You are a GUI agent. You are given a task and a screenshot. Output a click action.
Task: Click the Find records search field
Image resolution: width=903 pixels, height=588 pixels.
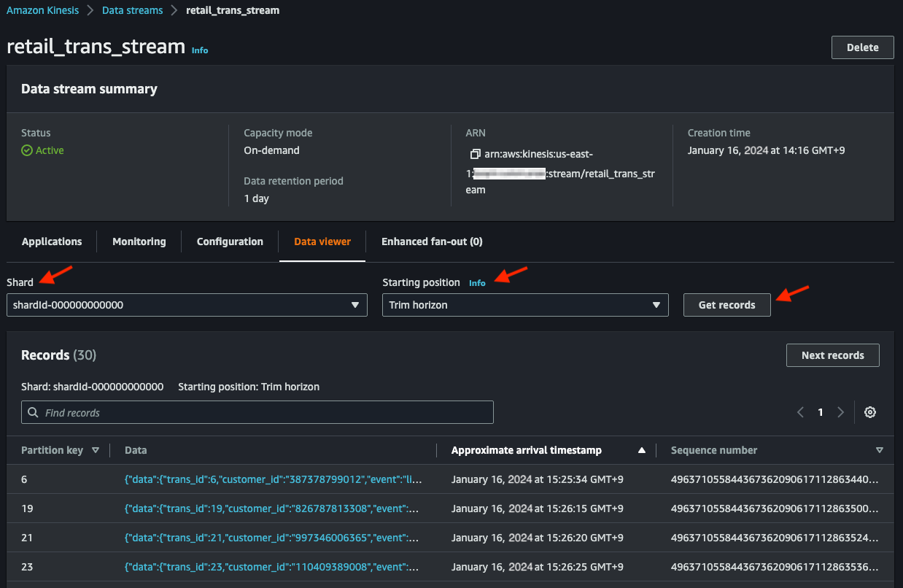click(x=257, y=412)
